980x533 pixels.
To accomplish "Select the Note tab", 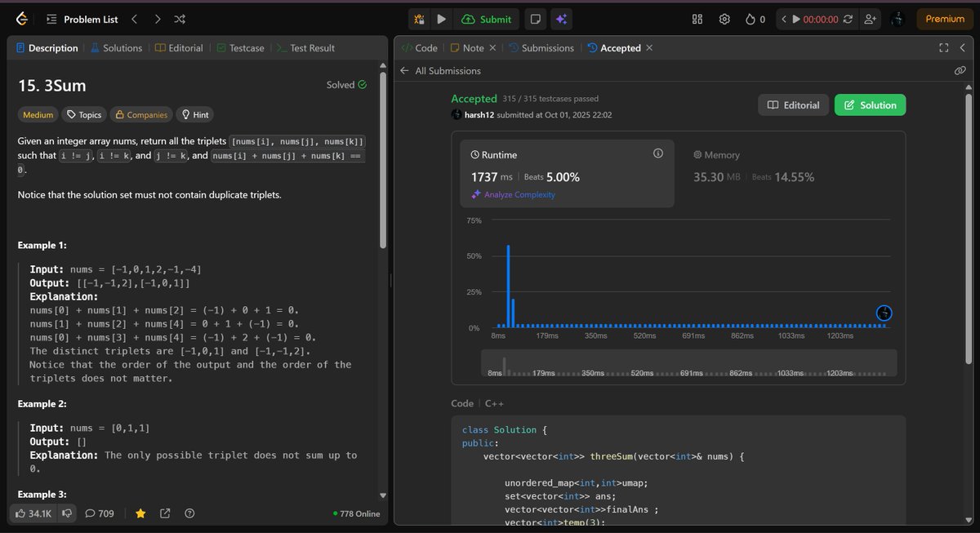I will click(467, 48).
